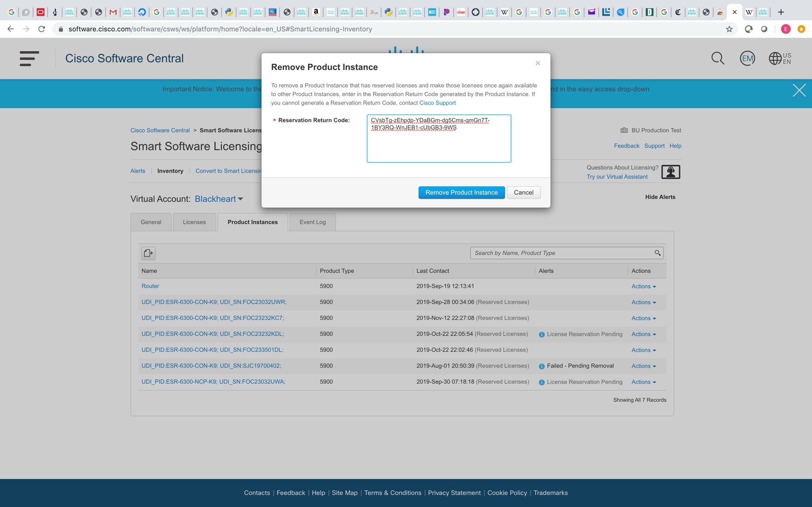
Task: Open the Router product instance link
Action: [x=150, y=286]
